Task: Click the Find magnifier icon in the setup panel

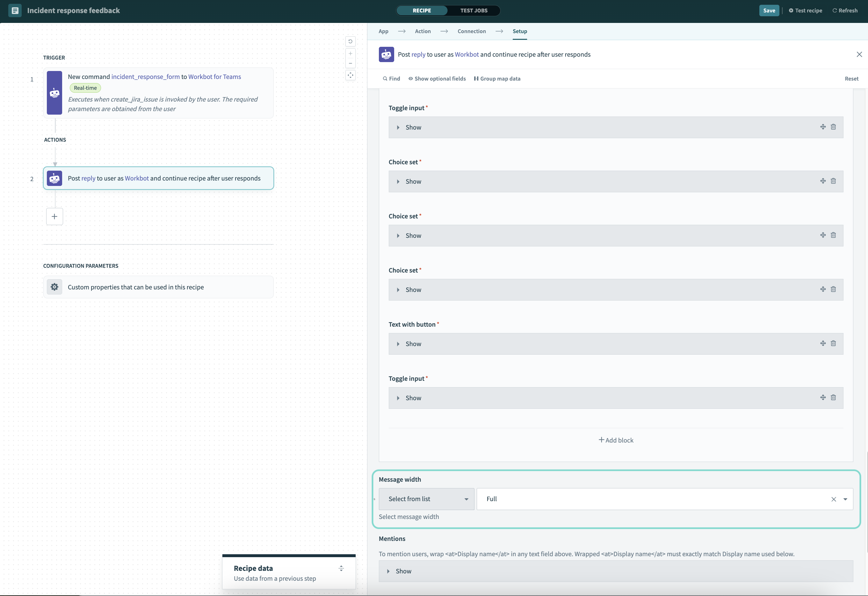Action: pyautogui.click(x=385, y=78)
